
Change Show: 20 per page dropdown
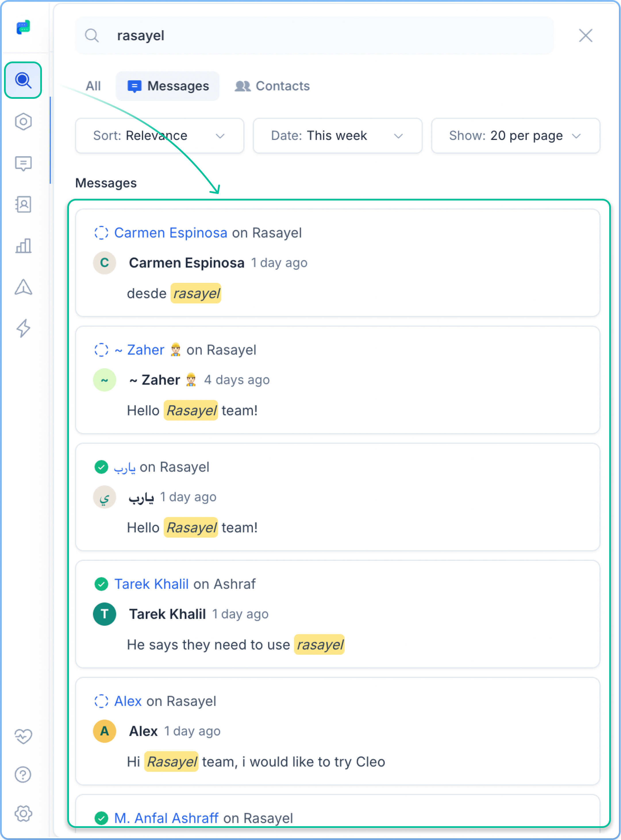point(515,136)
